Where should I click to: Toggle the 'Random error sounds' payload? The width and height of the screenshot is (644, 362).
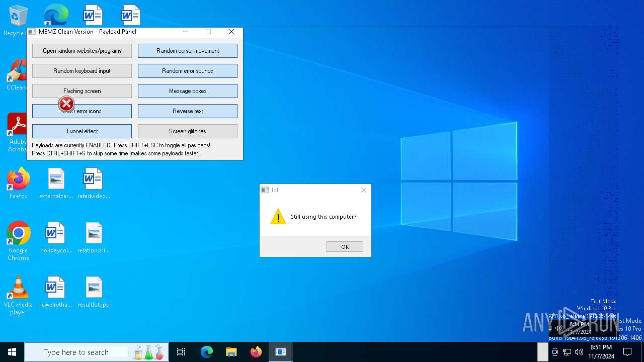[188, 71]
